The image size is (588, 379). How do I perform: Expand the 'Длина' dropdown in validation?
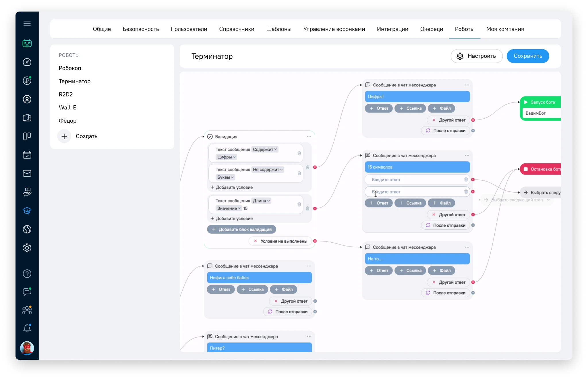261,201
